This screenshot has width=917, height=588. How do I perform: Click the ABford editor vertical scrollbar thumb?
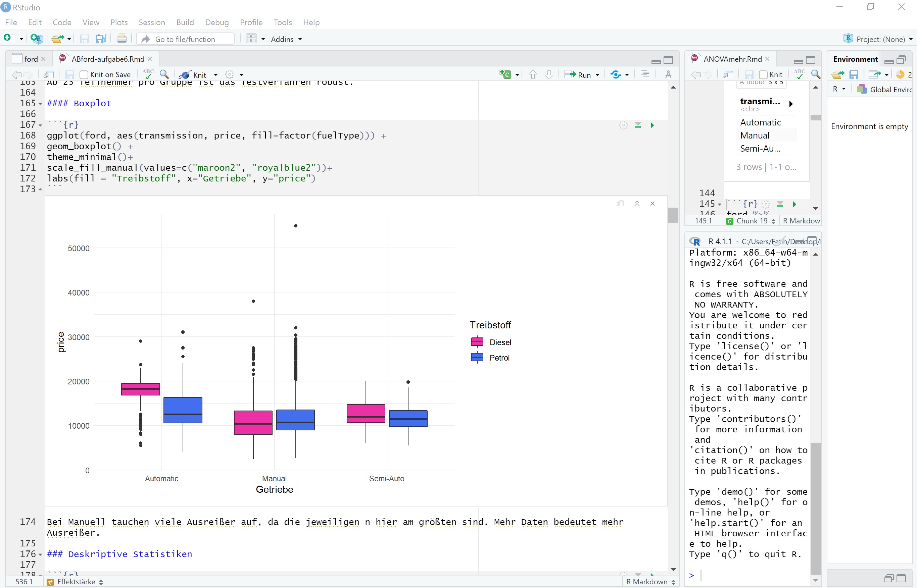coord(673,215)
